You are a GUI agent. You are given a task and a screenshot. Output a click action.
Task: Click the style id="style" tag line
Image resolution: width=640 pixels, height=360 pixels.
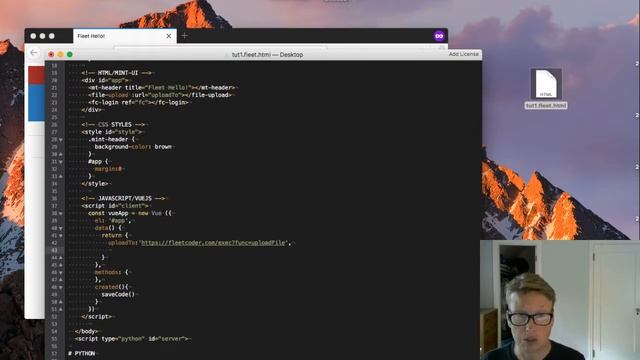tap(111, 132)
